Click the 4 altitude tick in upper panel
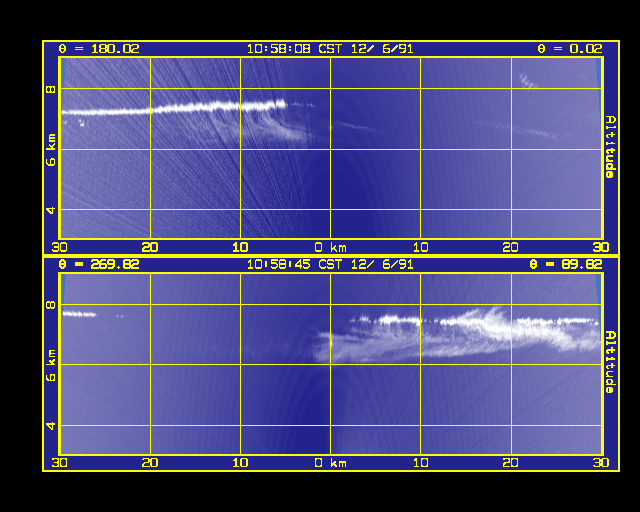 51,210
